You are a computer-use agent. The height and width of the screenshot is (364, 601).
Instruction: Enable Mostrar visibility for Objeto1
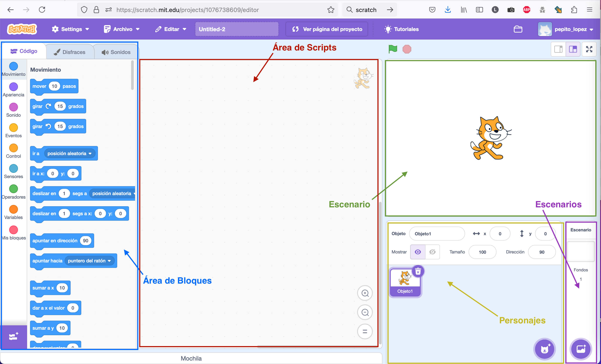tap(418, 252)
